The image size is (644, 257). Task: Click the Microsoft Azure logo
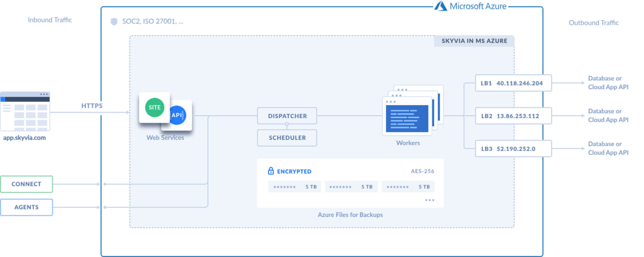[x=470, y=6]
